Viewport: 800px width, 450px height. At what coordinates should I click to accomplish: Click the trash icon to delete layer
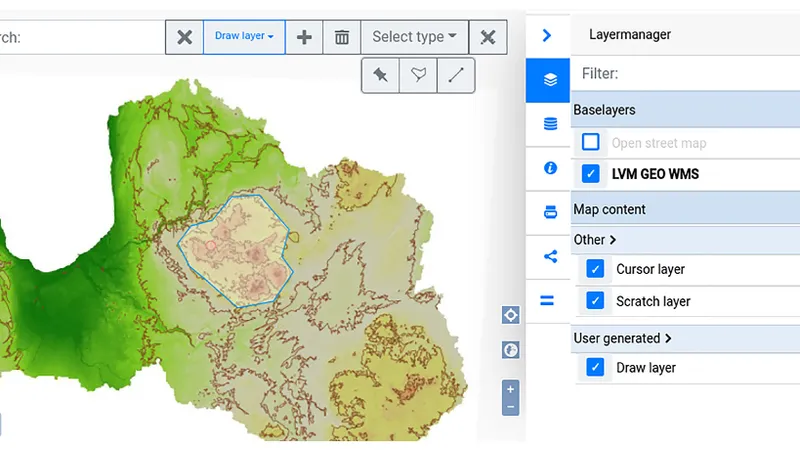click(342, 37)
